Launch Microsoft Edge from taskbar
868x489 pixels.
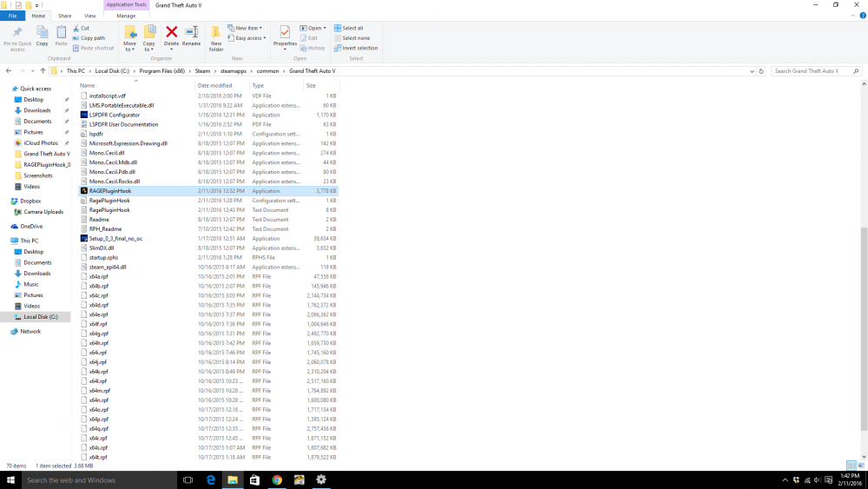210,480
